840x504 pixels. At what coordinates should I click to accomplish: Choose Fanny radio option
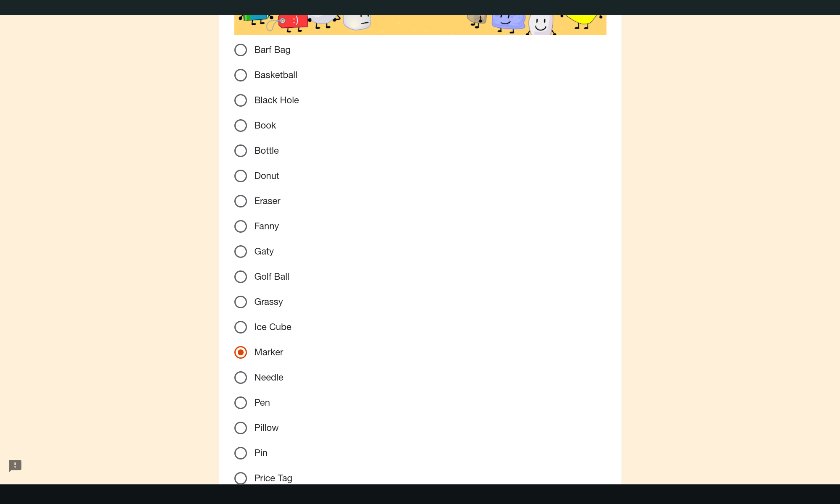coord(241,226)
